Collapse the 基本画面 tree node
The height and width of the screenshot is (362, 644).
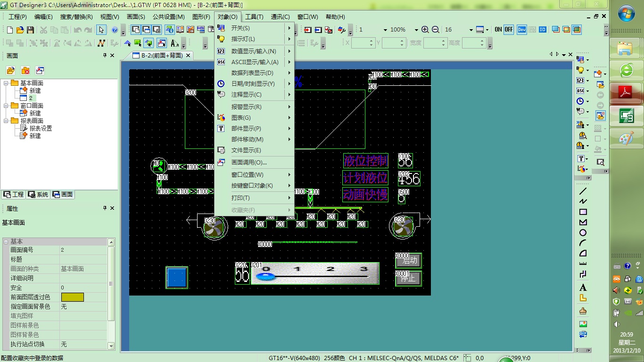(x=6, y=83)
